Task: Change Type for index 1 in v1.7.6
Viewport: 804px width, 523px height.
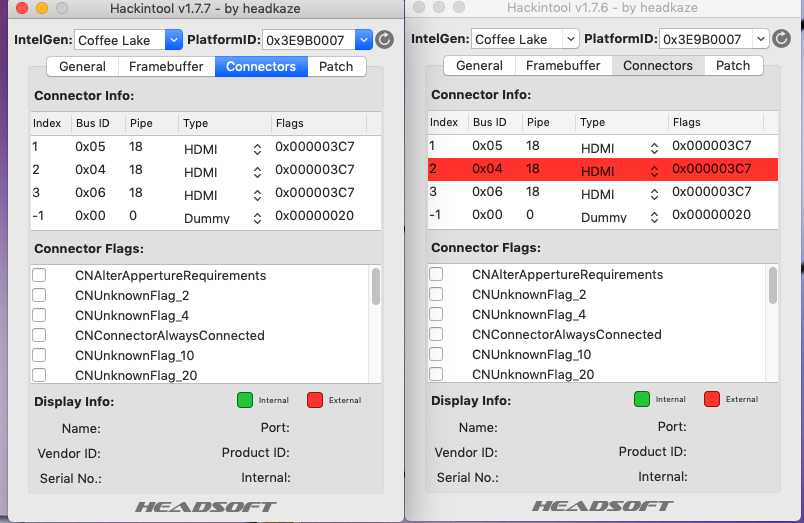Action: [x=654, y=148]
